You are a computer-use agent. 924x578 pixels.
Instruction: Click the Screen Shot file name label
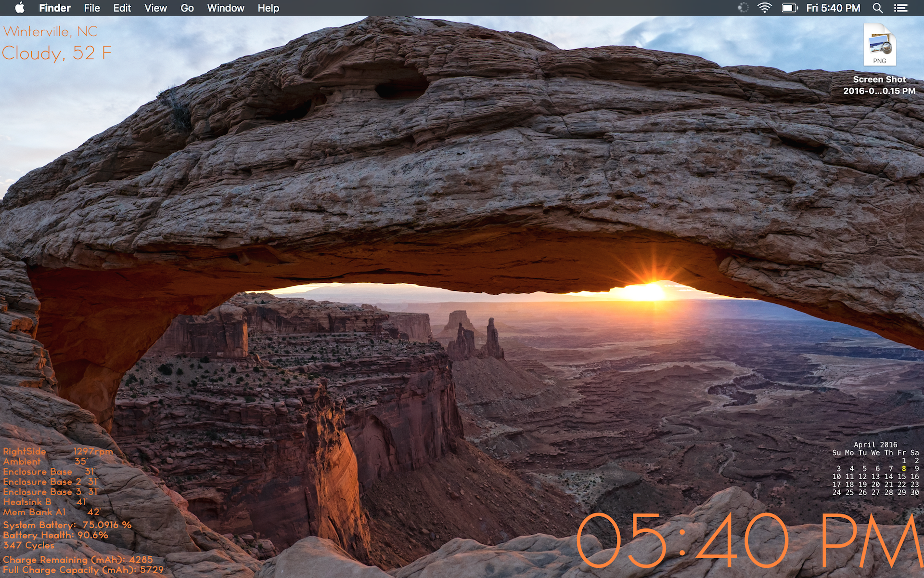[x=879, y=85]
